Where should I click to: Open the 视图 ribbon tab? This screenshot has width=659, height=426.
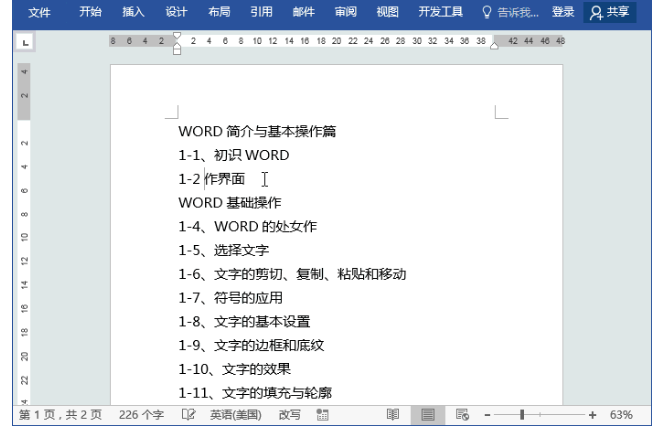[x=387, y=12]
